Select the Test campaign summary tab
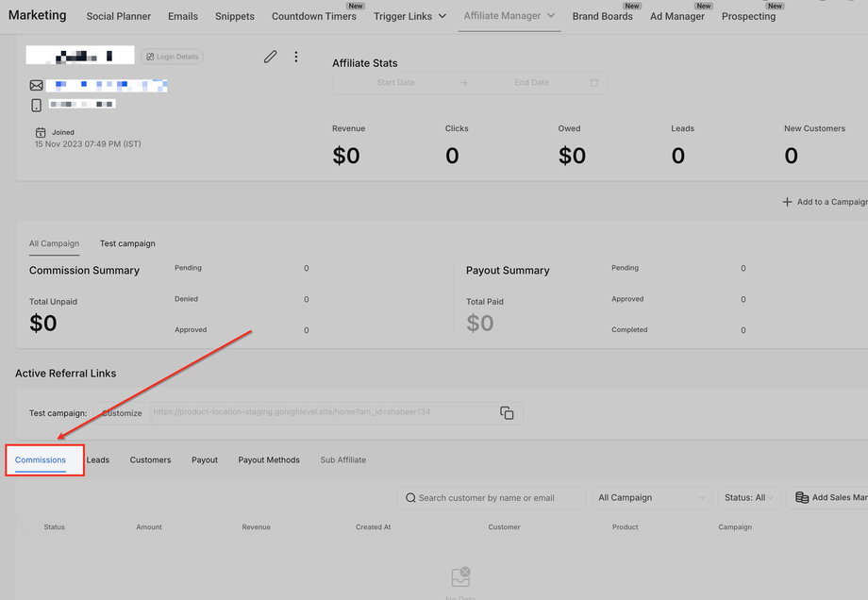The image size is (868, 600). point(127,243)
